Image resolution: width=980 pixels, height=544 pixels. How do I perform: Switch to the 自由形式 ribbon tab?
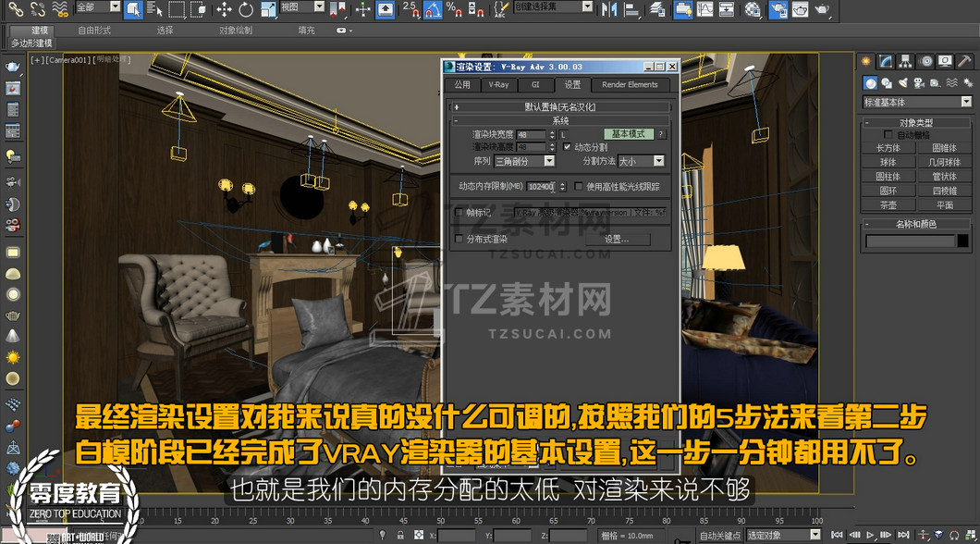pyautogui.click(x=94, y=30)
